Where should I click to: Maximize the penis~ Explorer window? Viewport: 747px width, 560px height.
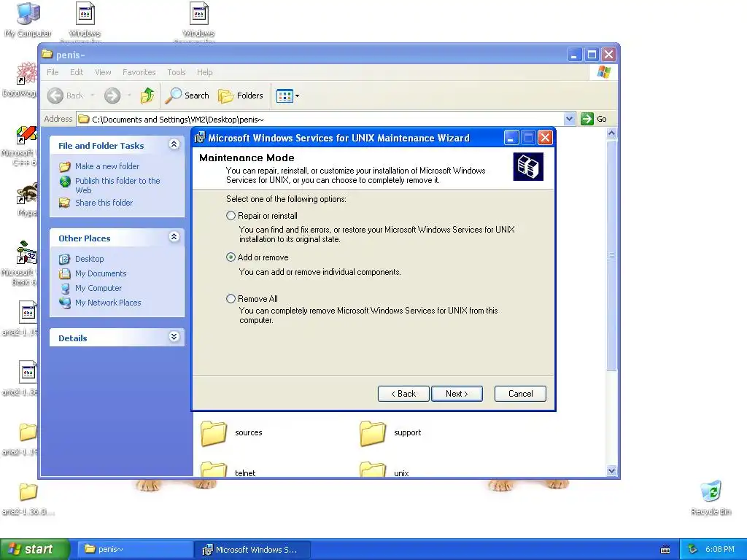click(592, 55)
